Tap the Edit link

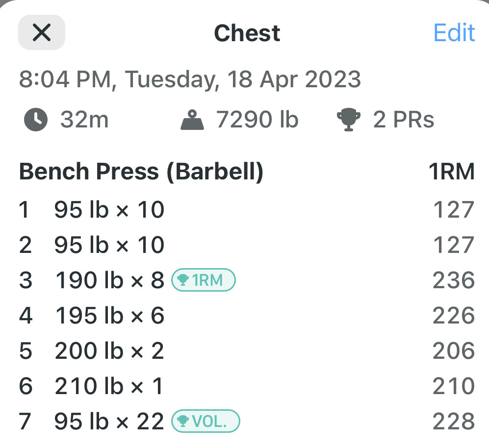tap(454, 32)
